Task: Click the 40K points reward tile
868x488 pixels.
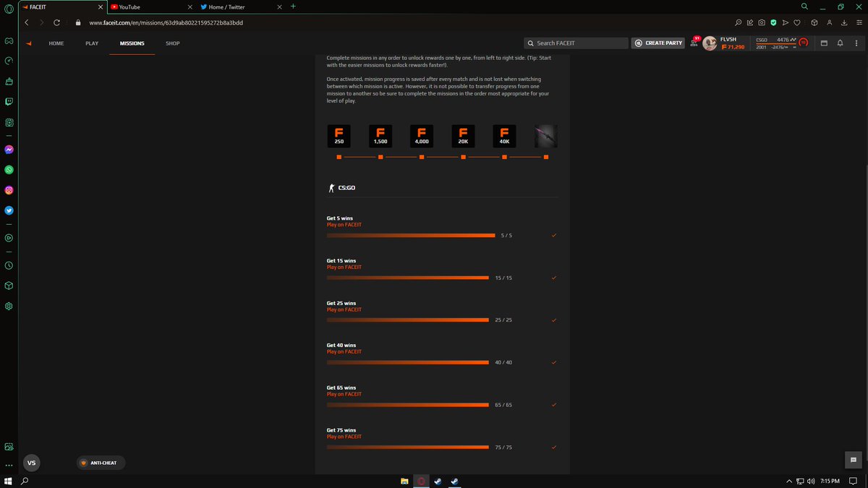Action: [504, 136]
